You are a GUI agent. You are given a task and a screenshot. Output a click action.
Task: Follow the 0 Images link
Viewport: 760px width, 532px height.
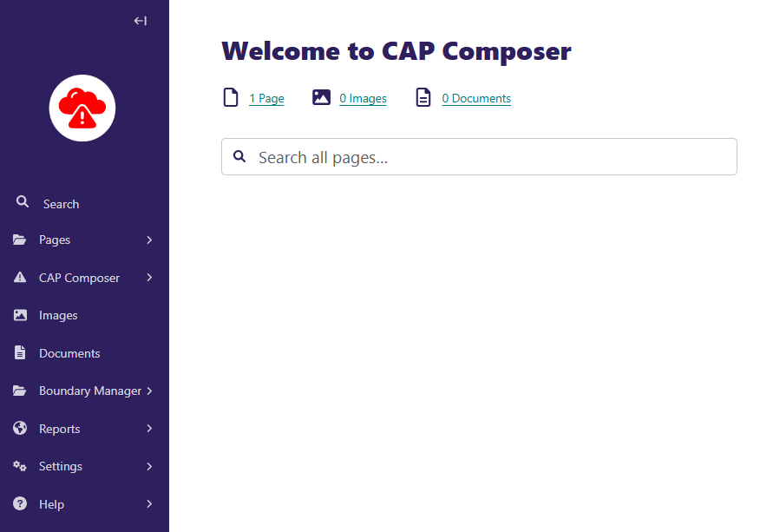click(x=363, y=98)
